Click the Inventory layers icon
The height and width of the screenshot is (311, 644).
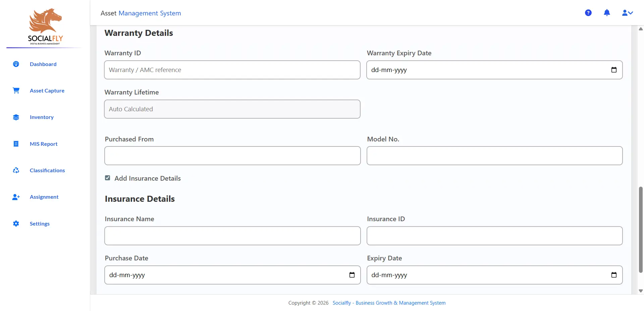click(x=16, y=117)
